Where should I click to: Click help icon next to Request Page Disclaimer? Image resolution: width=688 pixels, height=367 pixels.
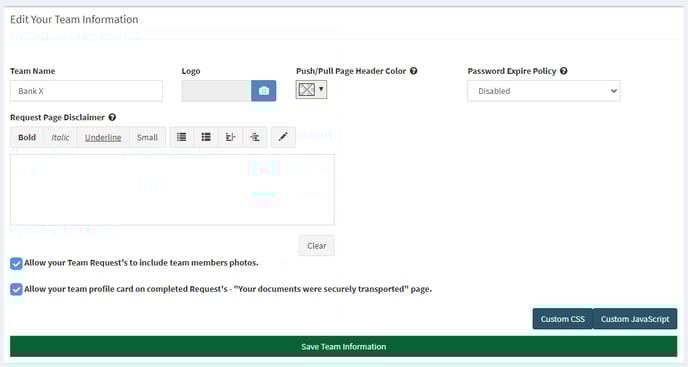[x=112, y=117]
